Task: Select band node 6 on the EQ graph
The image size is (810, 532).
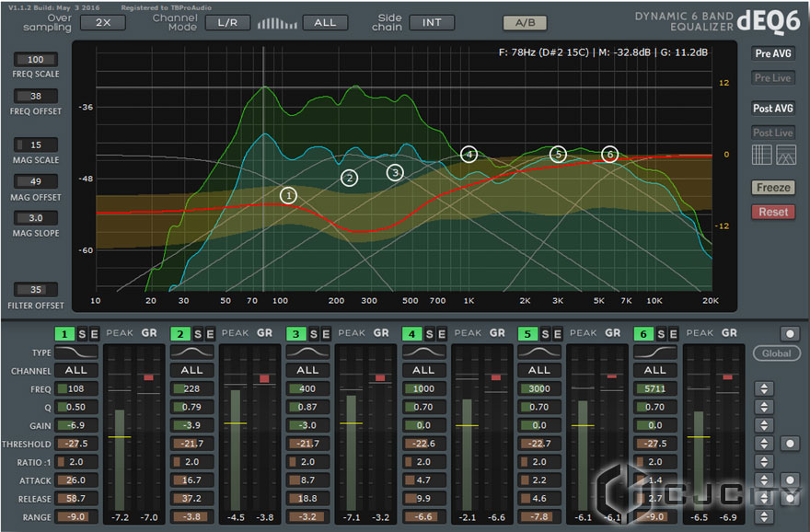Action: pyautogui.click(x=610, y=154)
